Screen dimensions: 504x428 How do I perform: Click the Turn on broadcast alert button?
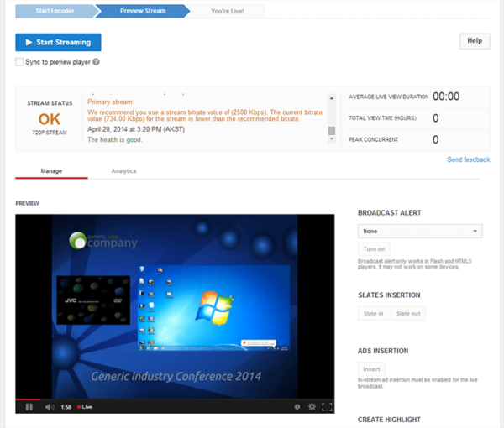[374, 249]
